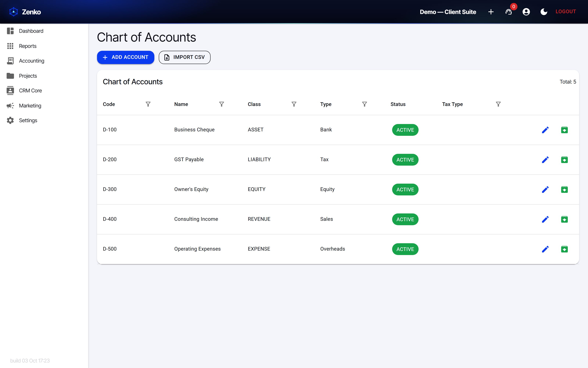588x368 pixels.
Task: Click the ADD ACCOUNT button
Action: 126,57
